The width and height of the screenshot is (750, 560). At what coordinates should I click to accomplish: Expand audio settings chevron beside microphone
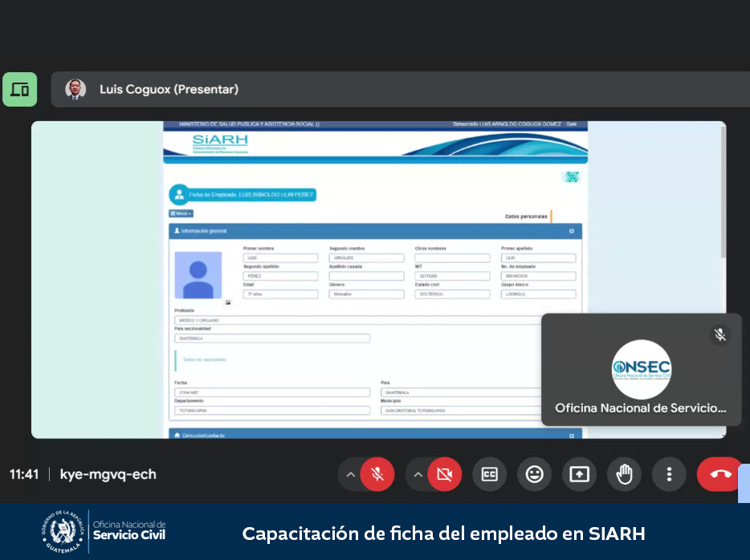click(x=350, y=474)
